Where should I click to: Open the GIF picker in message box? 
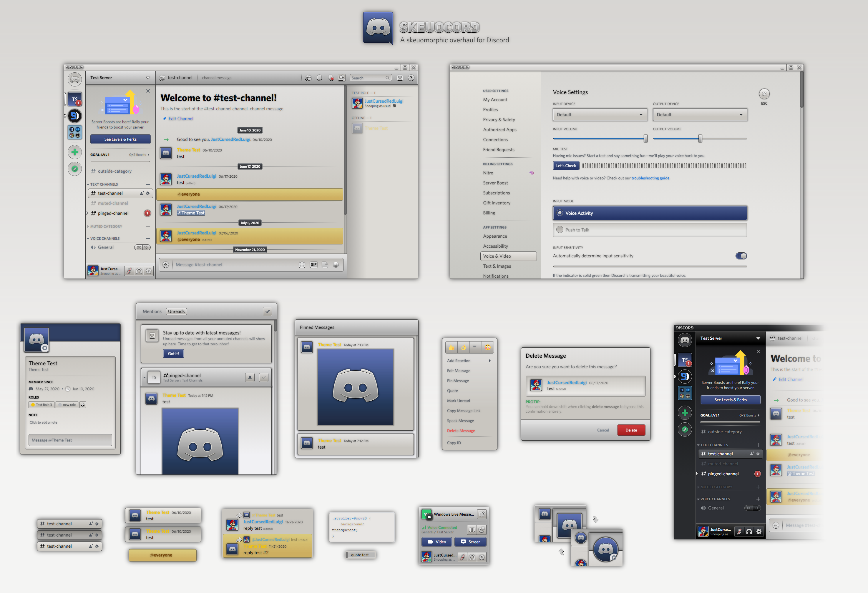point(313,265)
